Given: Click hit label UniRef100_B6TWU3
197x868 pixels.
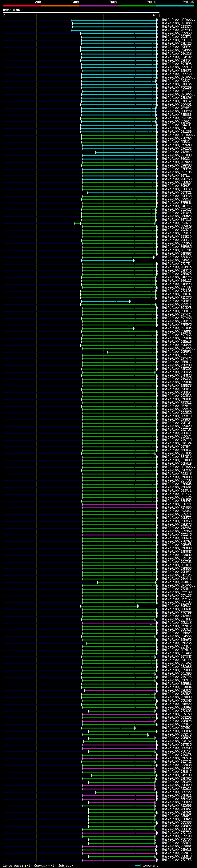Looking at the screenshot, I should (176, 155).
